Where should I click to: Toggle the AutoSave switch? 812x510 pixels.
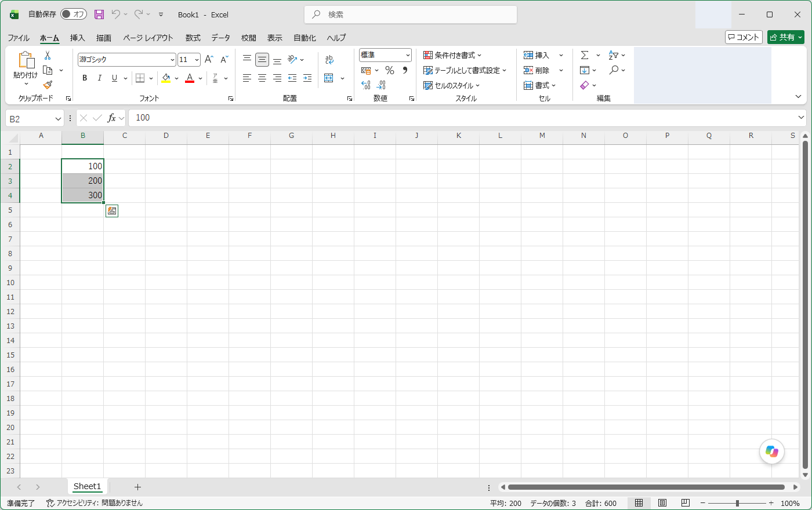[x=74, y=14]
